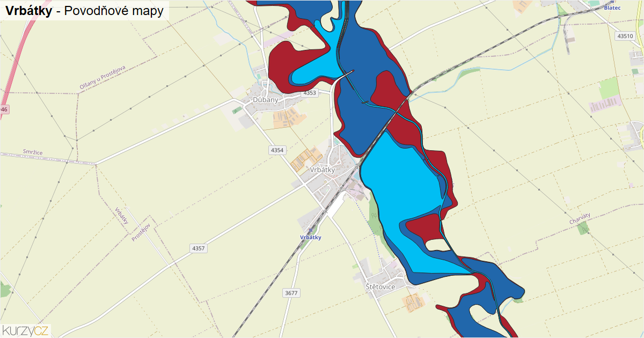Image resolution: width=644 pixels, height=338 pixels.
Task: Select the road number 4354 shield
Action: pyautogui.click(x=277, y=150)
